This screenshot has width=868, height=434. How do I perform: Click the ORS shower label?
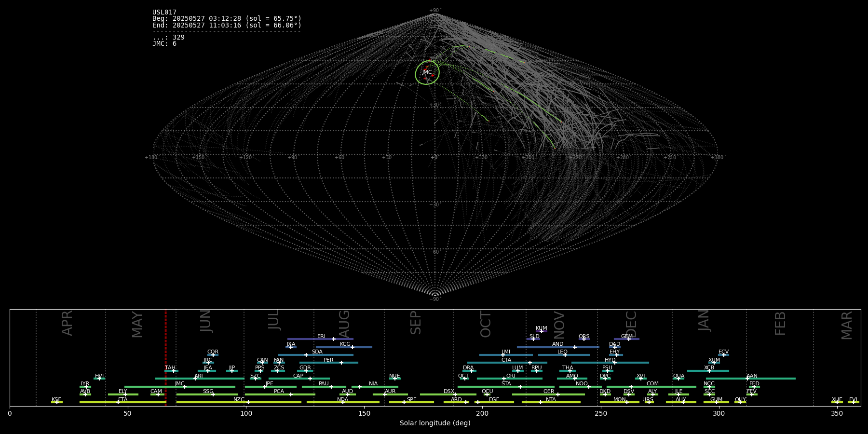click(583, 337)
